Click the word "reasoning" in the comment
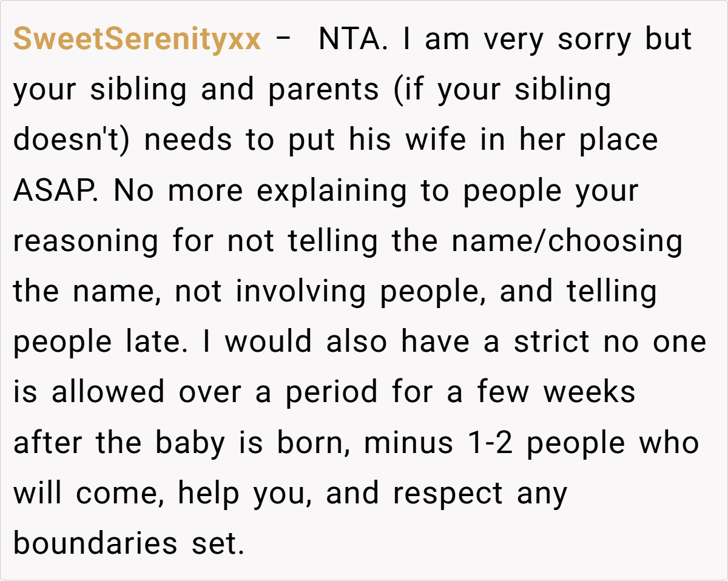The image size is (728, 581). point(86,241)
